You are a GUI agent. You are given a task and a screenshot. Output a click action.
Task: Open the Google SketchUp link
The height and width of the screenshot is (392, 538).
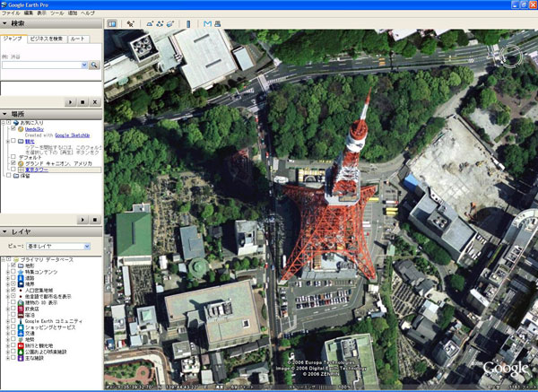point(73,135)
